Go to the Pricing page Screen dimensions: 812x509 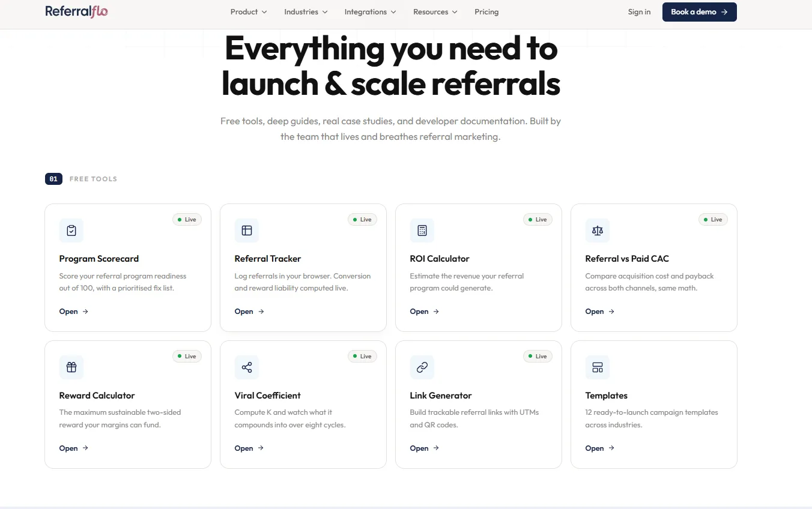(486, 12)
